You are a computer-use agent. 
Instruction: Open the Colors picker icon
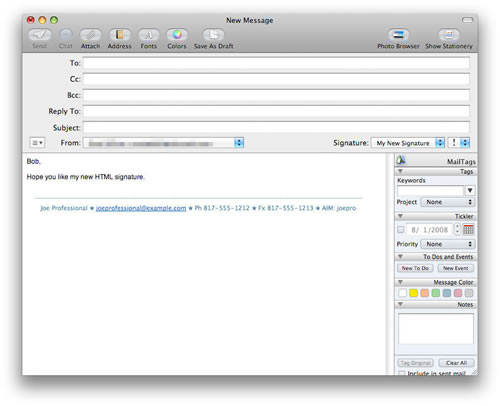pyautogui.click(x=177, y=35)
